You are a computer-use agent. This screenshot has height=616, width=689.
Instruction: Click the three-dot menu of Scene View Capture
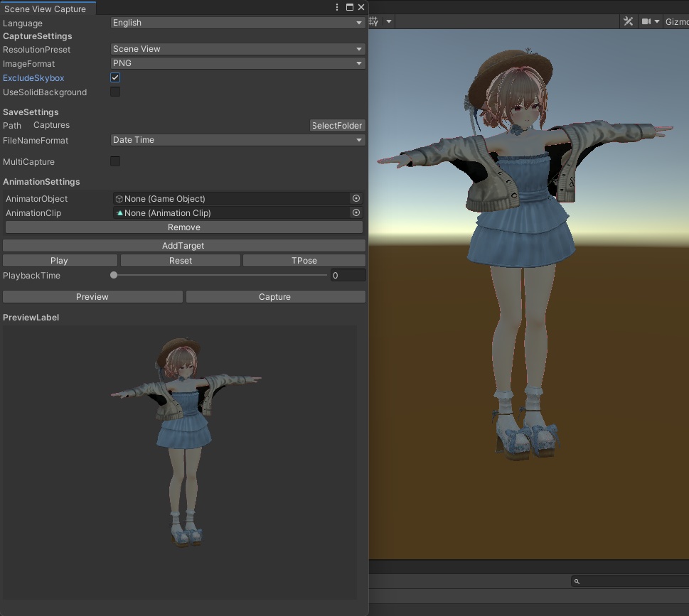[x=337, y=6]
